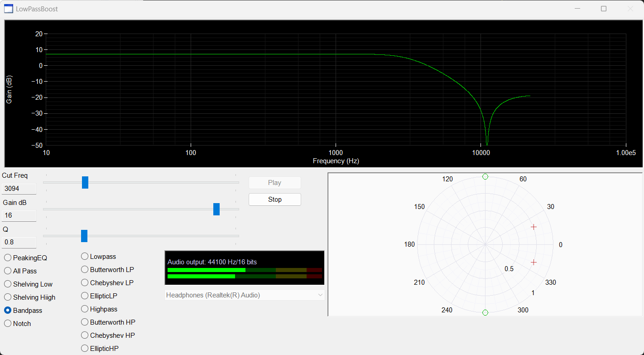Image resolution: width=644 pixels, height=355 pixels.
Task: Click the LowPassBoost window title icon
Action: point(9,9)
